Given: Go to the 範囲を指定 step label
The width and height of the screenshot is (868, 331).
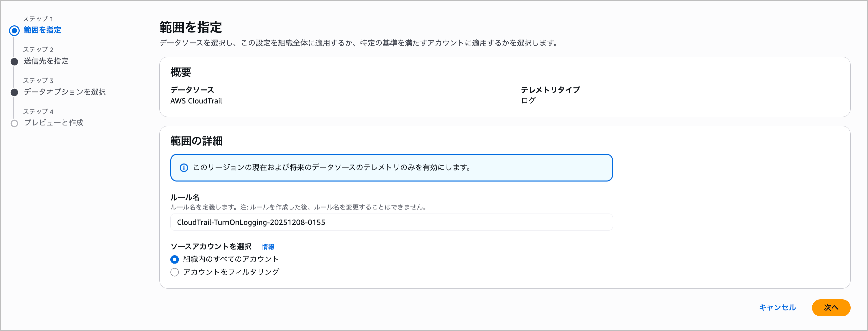Looking at the screenshot, I should 42,30.
